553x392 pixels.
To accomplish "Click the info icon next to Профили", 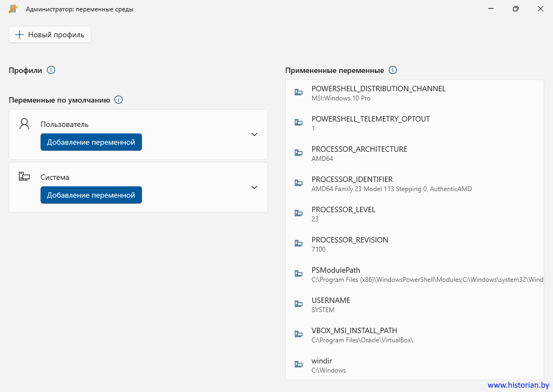I will 51,70.
